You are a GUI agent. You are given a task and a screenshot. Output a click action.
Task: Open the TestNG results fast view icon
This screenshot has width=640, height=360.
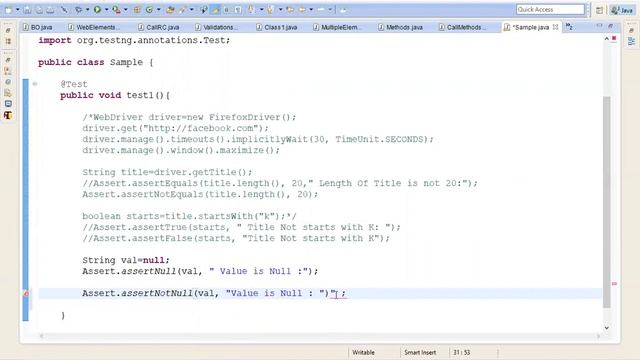point(8,116)
